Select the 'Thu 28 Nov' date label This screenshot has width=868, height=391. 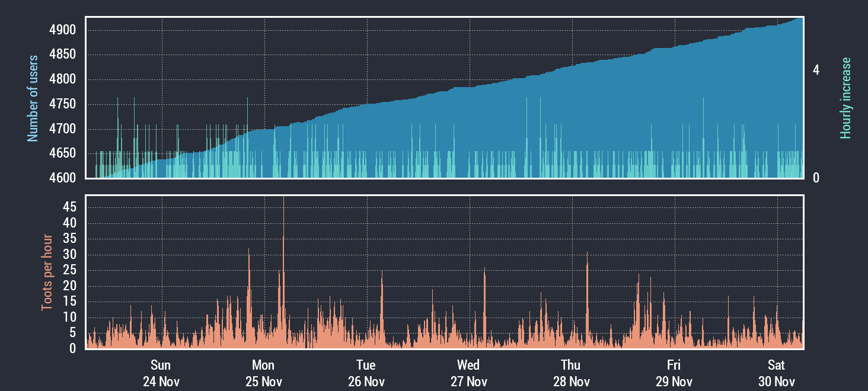pos(571,373)
